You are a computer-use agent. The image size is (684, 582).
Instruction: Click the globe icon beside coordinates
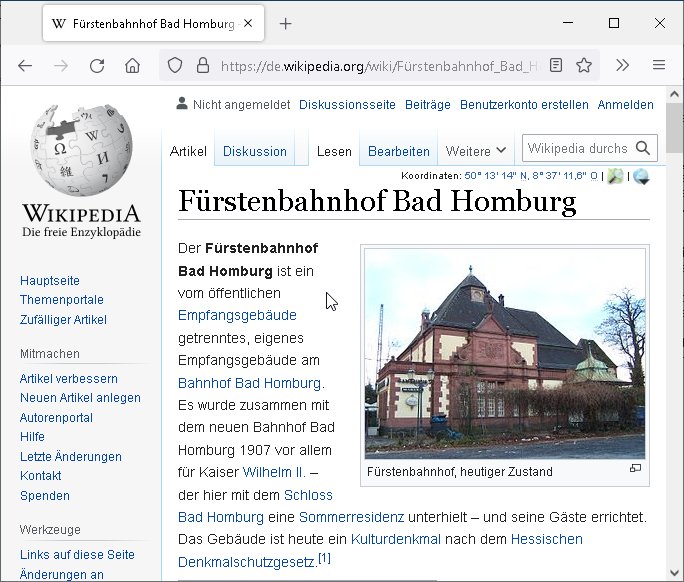click(x=640, y=176)
